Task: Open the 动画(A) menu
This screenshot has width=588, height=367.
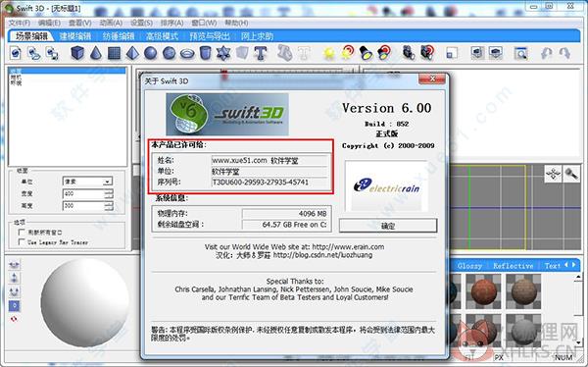Action: point(111,23)
